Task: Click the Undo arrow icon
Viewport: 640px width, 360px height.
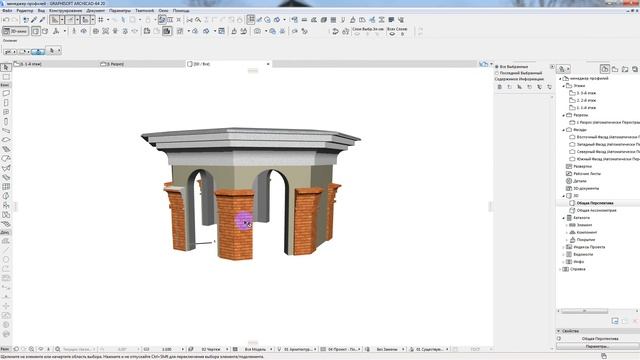Action: pos(6,20)
